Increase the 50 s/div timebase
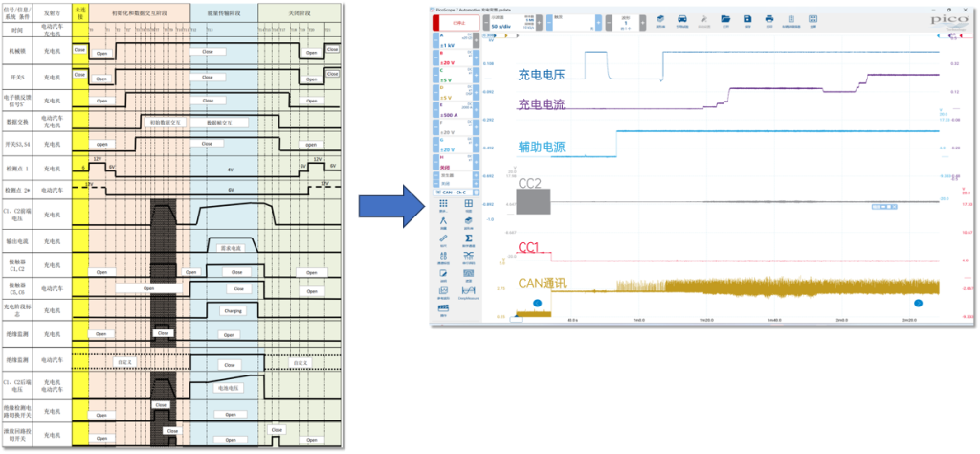Viewport: 980px width, 454px height. pos(539,23)
